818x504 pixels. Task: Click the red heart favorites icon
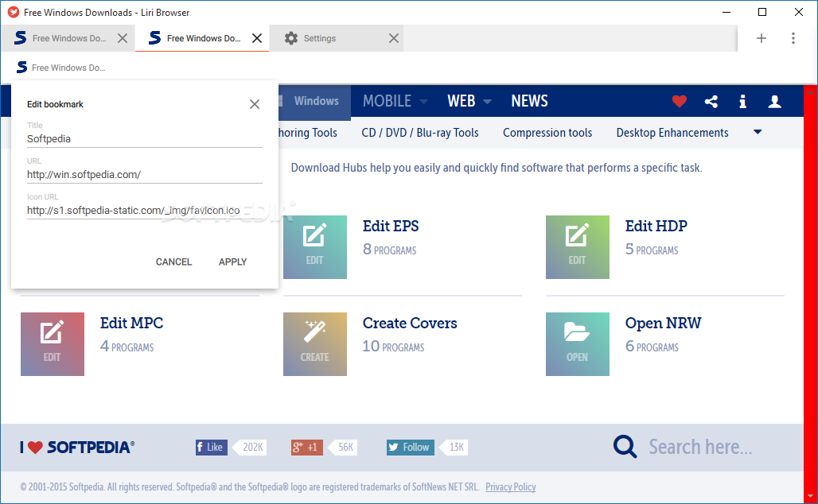680,101
